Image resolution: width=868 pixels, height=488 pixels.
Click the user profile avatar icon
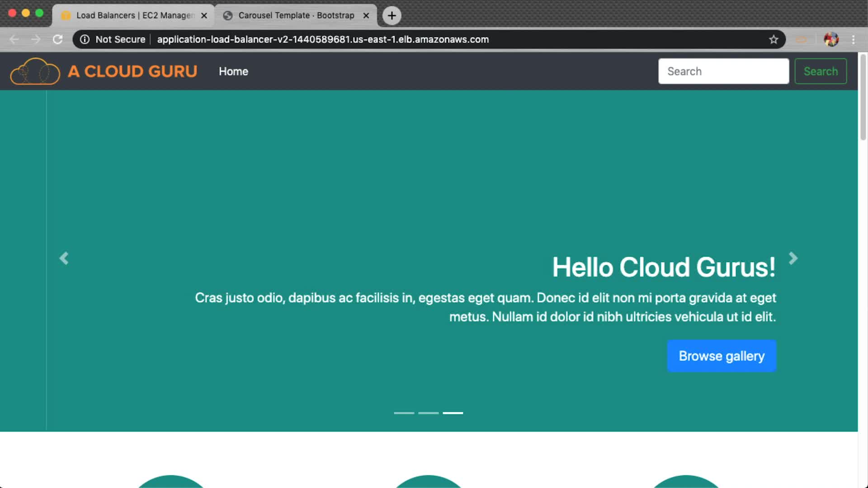pos(831,39)
